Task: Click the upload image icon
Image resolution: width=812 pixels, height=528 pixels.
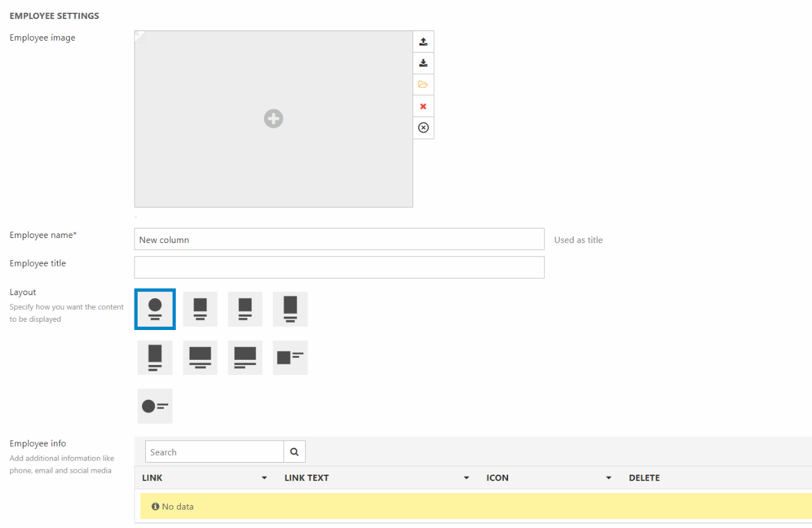Action: (423, 42)
